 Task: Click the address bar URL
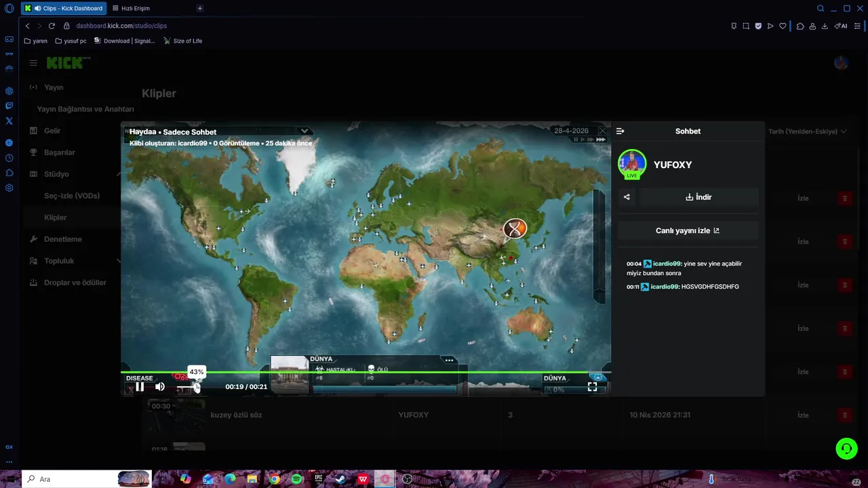(x=121, y=26)
